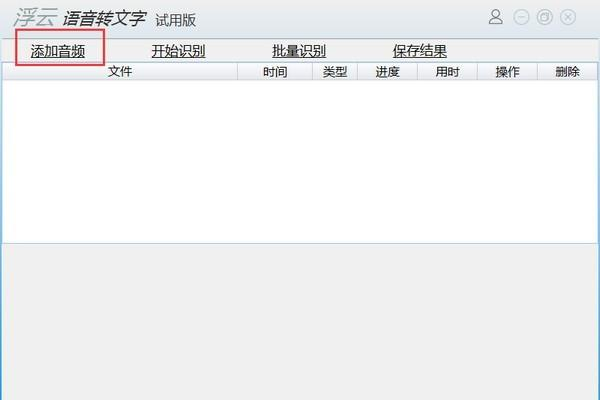Select 保存结果 to save results
The height and width of the screenshot is (400, 600).
pyautogui.click(x=420, y=51)
